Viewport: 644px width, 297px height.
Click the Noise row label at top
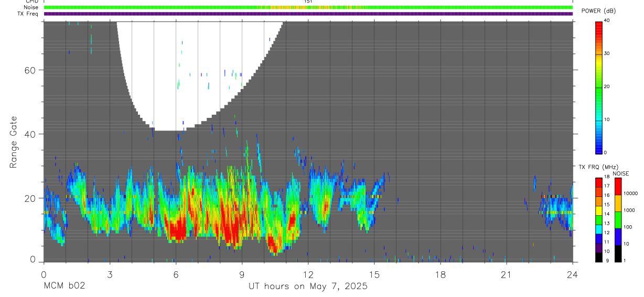click(31, 7)
